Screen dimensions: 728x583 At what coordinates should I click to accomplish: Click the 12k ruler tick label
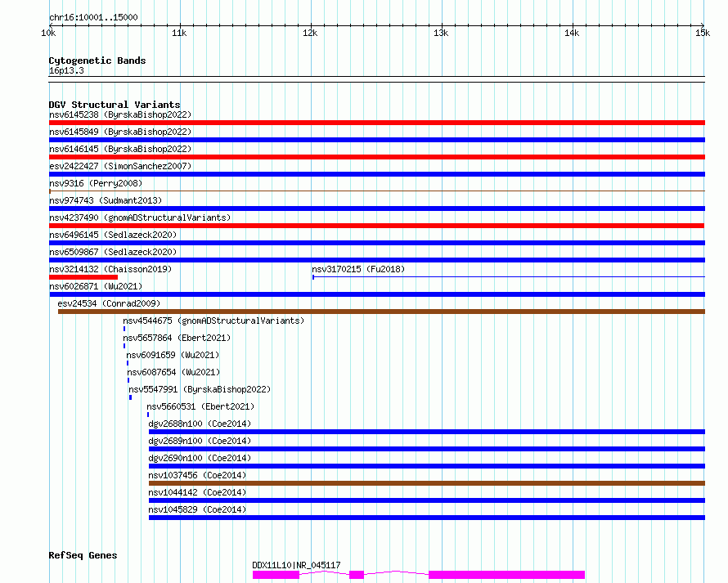point(310,33)
